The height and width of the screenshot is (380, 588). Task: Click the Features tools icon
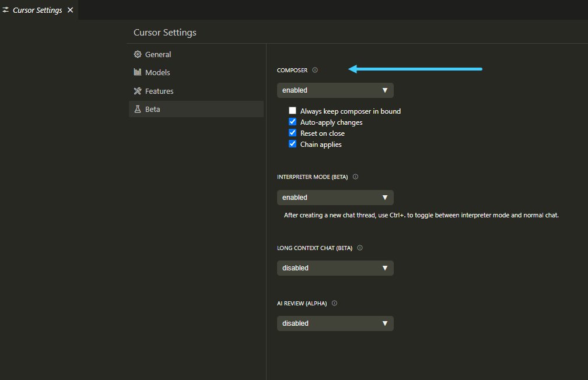click(x=138, y=91)
